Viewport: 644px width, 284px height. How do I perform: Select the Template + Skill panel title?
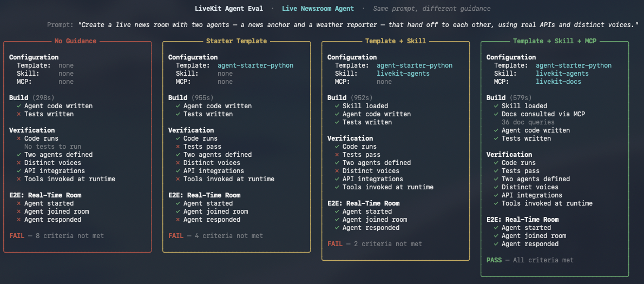[396, 41]
